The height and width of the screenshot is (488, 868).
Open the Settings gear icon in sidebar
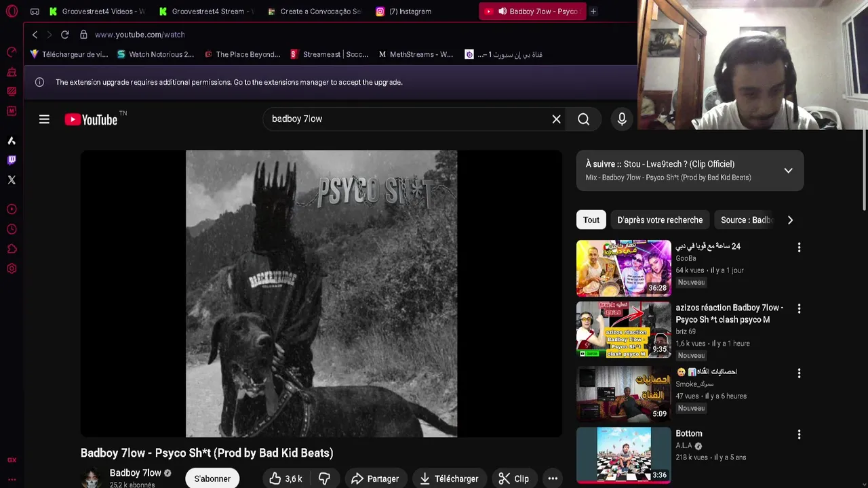(12, 268)
